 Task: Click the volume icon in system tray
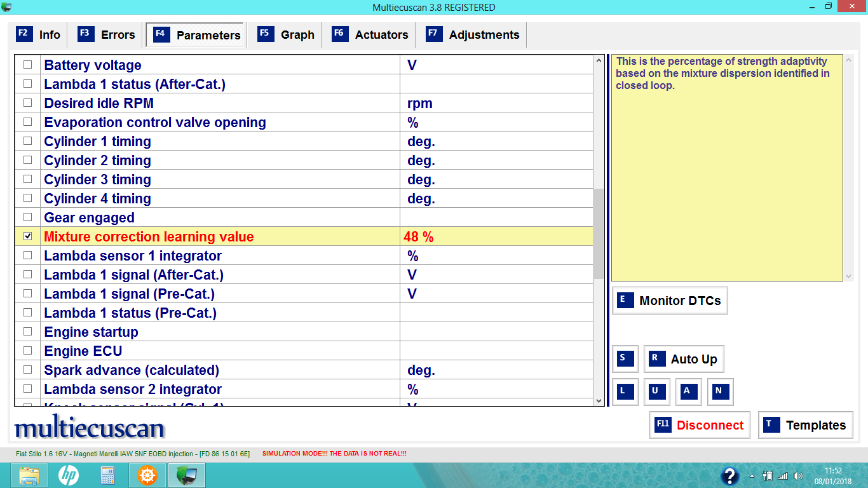point(798,476)
